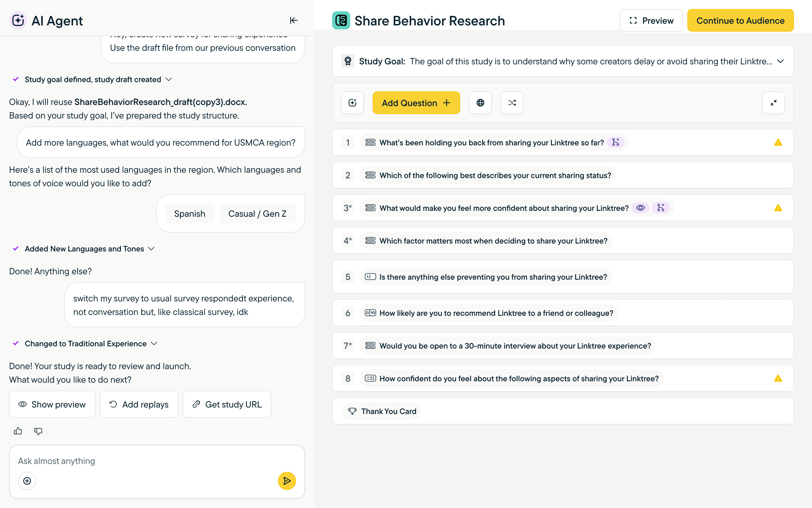Click the USMCA languages user message

point(161,143)
